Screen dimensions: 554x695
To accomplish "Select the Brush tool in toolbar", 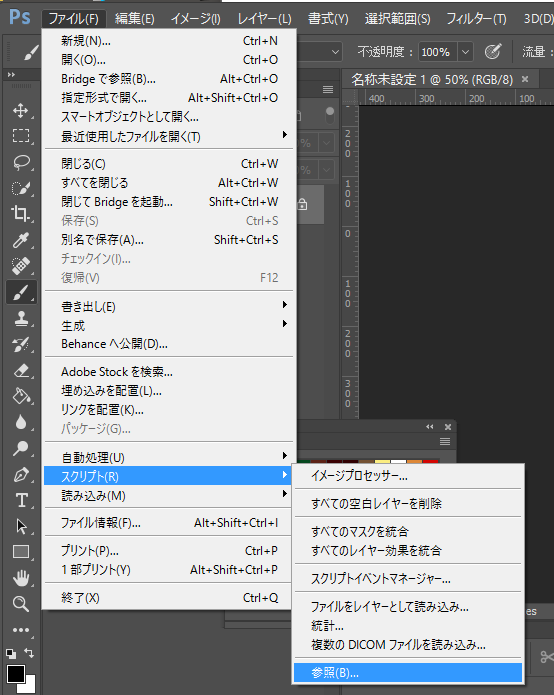I will [20, 292].
